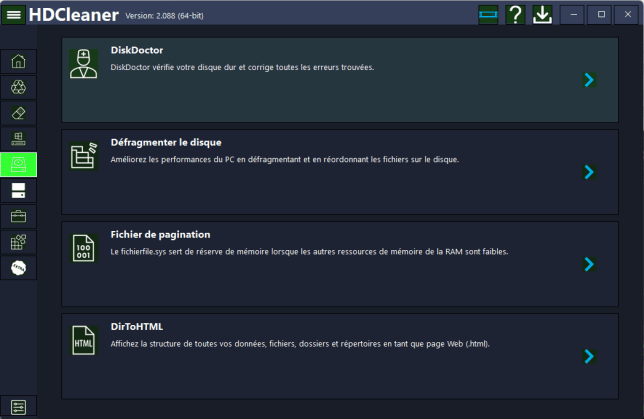Select the currently highlighted green disk sidebar tab
This screenshot has width=644, height=419.
pos(18,165)
